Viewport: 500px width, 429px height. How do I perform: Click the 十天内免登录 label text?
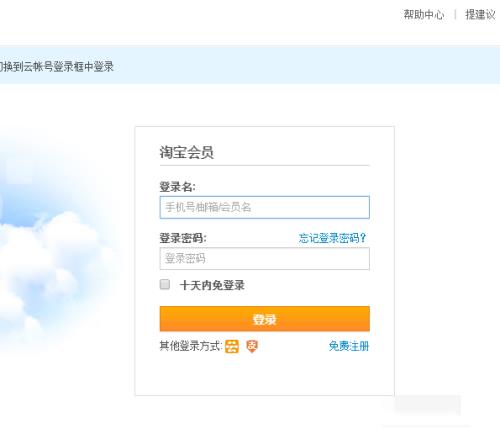(212, 285)
